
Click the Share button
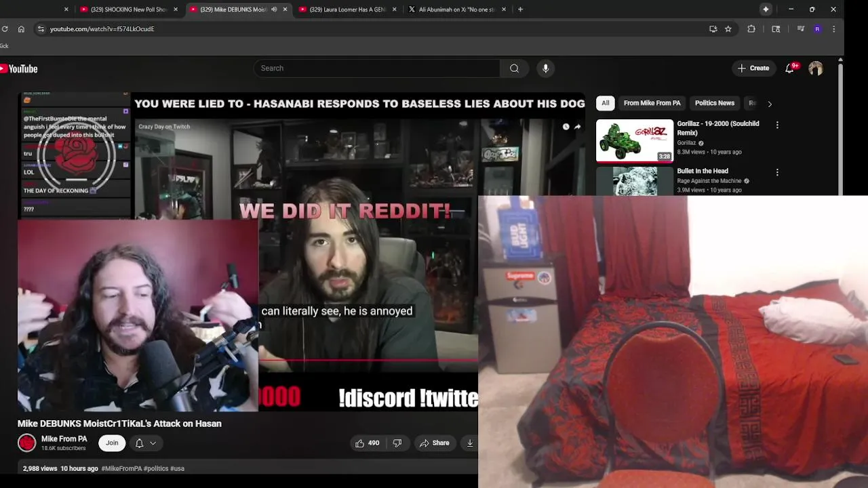point(434,443)
